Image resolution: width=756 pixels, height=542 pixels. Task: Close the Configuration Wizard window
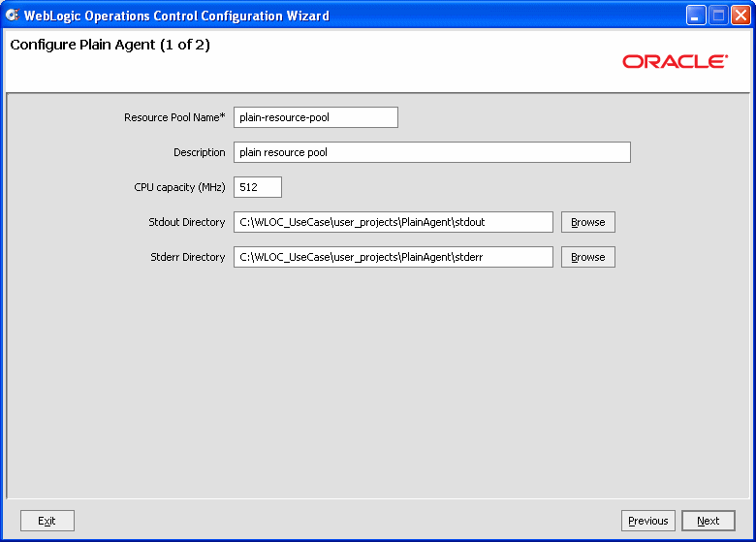pyautogui.click(x=740, y=16)
